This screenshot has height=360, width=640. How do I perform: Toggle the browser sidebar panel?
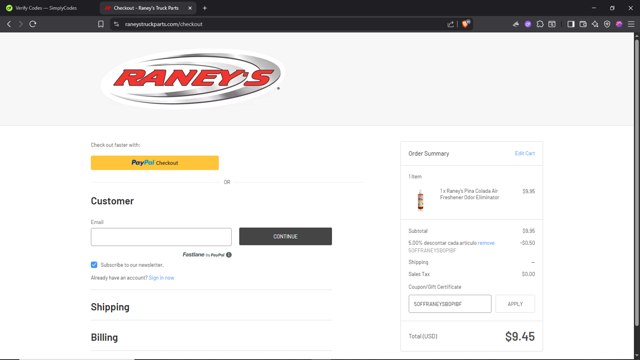(571, 24)
